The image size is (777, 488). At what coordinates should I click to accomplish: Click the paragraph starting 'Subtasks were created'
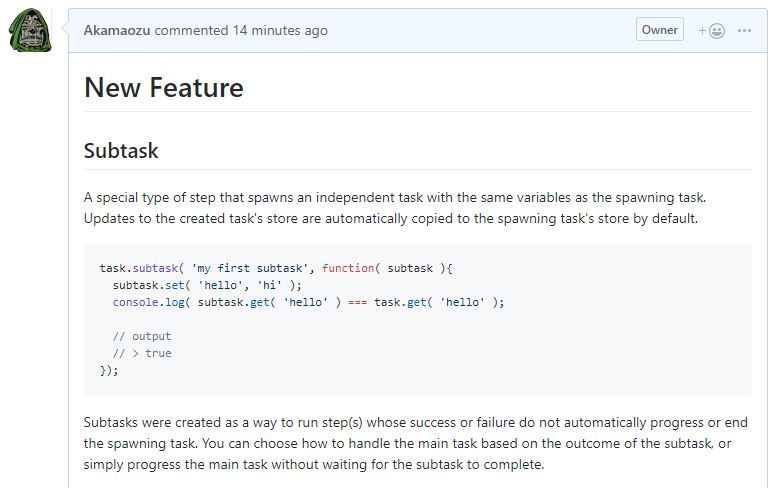(x=415, y=443)
